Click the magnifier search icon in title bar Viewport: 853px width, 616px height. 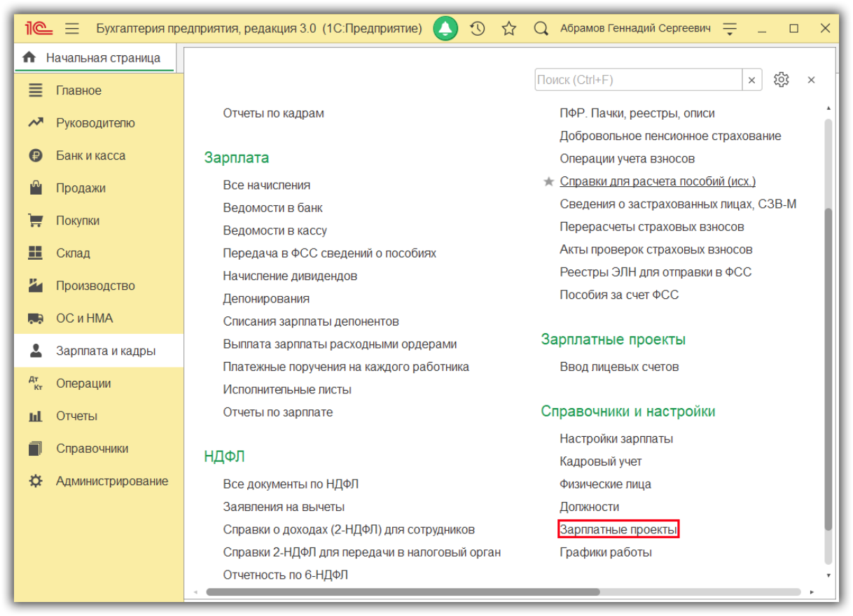coord(540,29)
